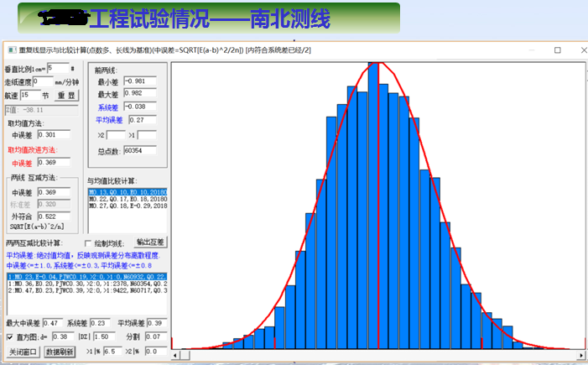Click the |DZ| field showing 1.50

[104, 336]
